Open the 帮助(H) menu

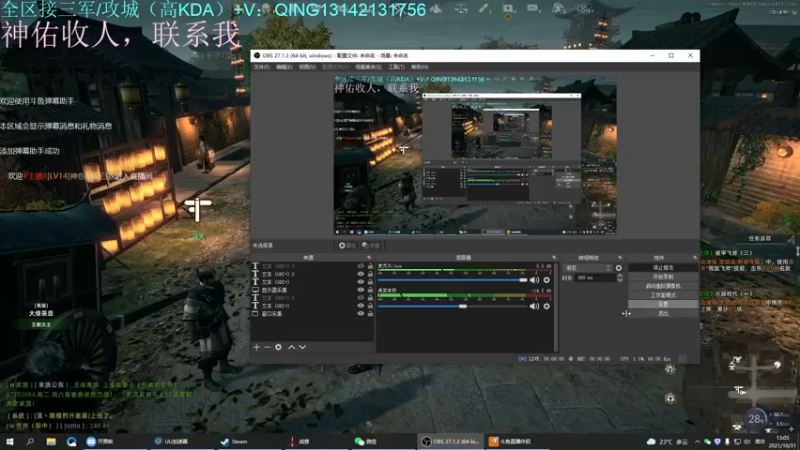click(419, 67)
